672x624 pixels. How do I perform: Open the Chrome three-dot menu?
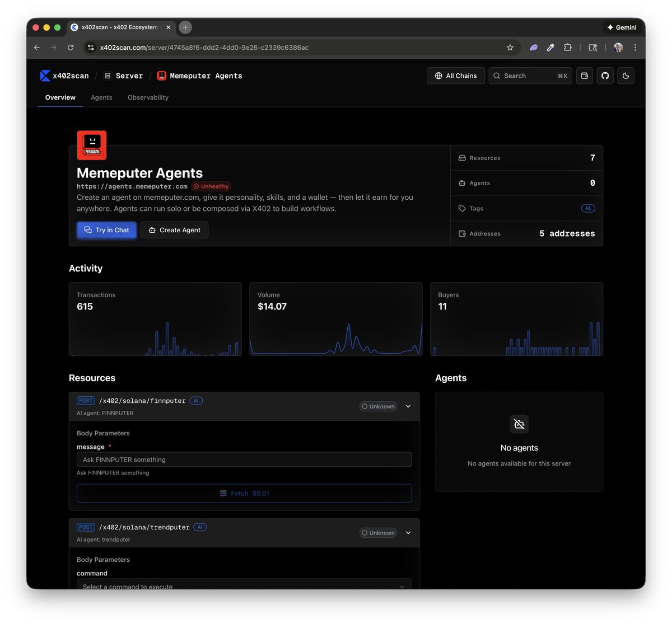coord(635,48)
